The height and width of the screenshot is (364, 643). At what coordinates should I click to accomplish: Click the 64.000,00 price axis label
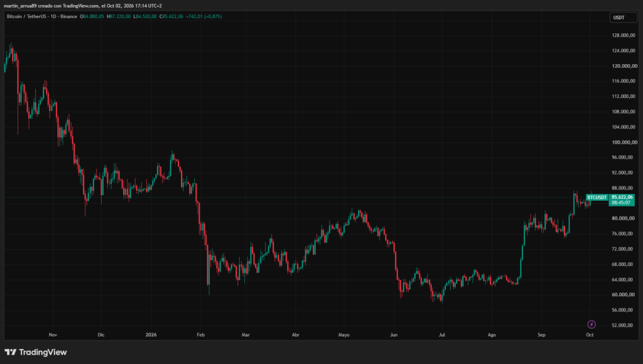coord(624,279)
